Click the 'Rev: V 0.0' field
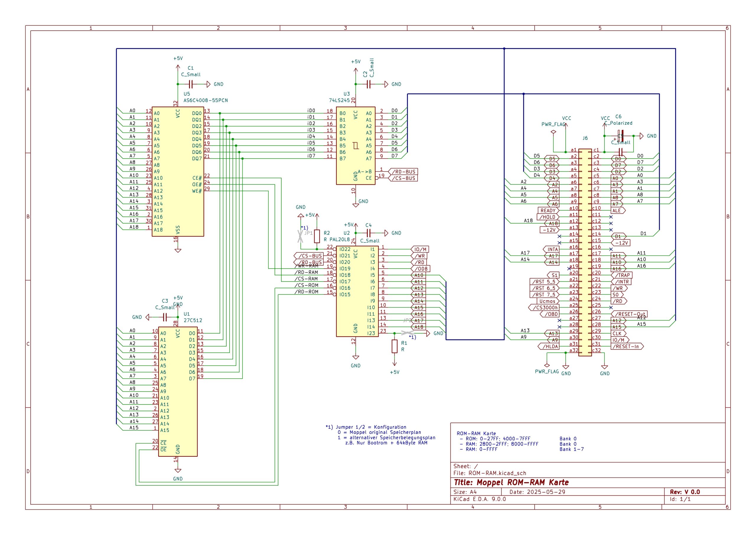 tap(685, 492)
